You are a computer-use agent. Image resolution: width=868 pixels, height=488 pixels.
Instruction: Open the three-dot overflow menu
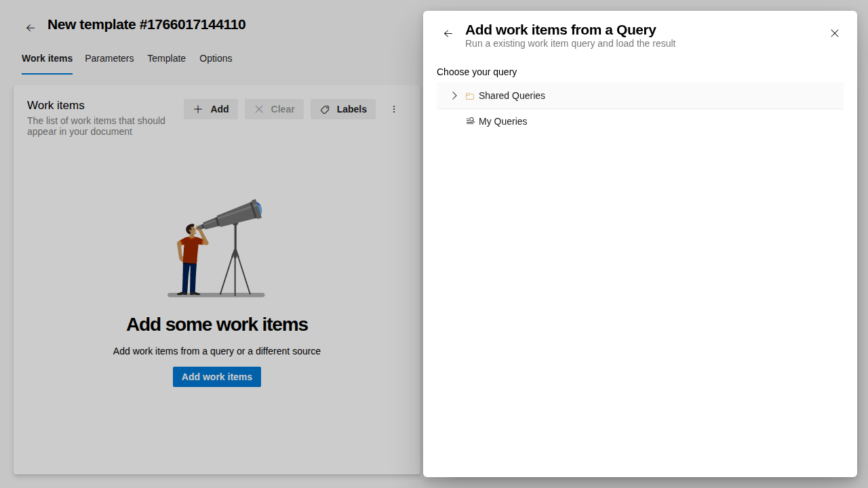point(394,109)
